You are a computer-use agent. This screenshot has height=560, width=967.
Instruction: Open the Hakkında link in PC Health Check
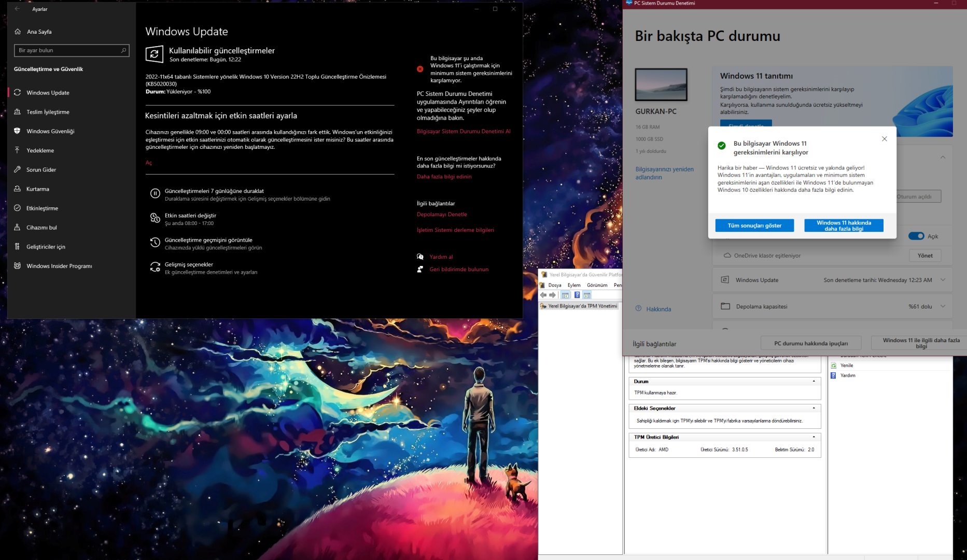[658, 309]
